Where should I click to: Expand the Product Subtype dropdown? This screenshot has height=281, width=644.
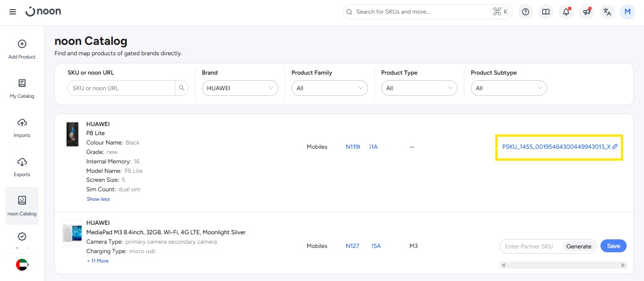point(509,88)
